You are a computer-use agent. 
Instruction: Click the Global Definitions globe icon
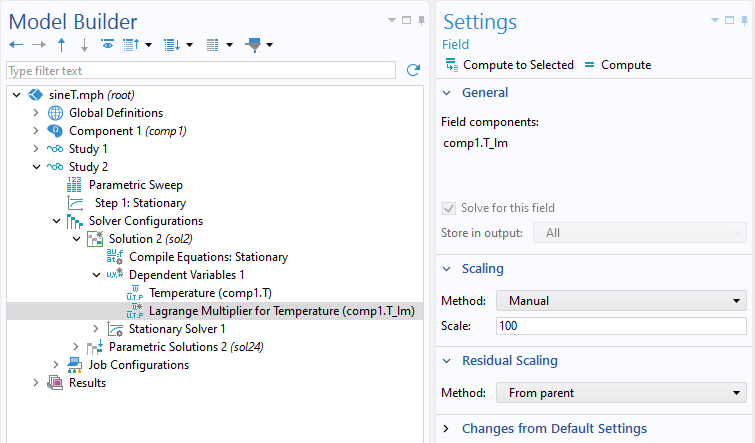pyautogui.click(x=55, y=113)
